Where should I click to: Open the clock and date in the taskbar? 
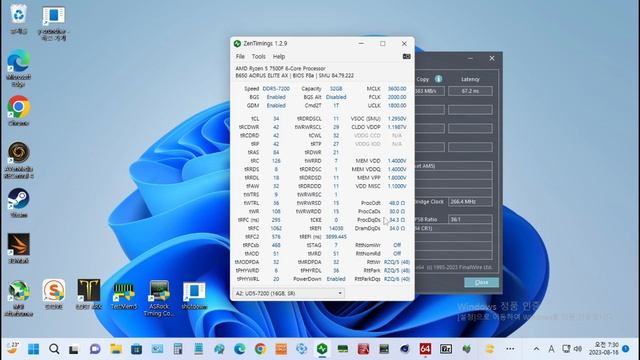pyautogui.click(x=604, y=349)
